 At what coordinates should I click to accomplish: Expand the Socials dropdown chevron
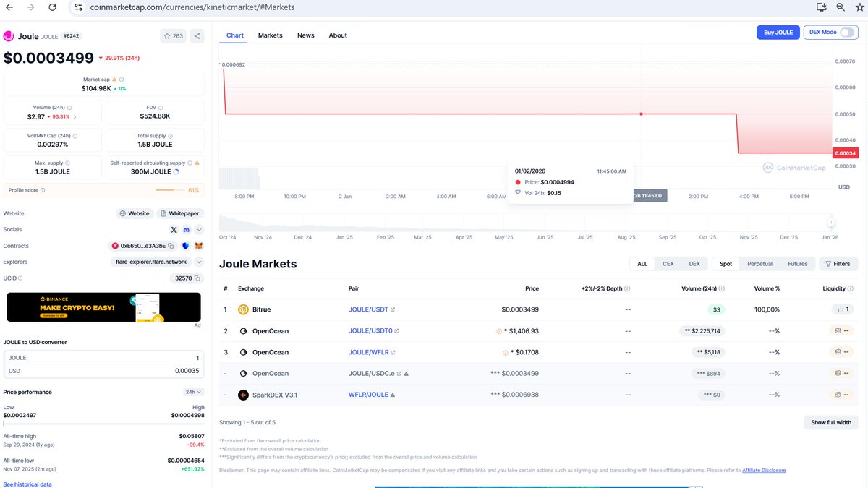(x=199, y=229)
